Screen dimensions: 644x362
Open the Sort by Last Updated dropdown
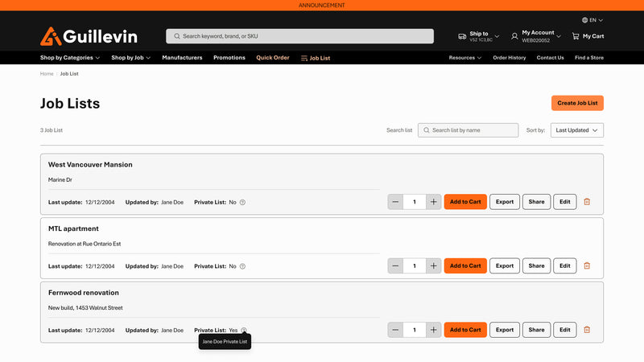[576, 130]
